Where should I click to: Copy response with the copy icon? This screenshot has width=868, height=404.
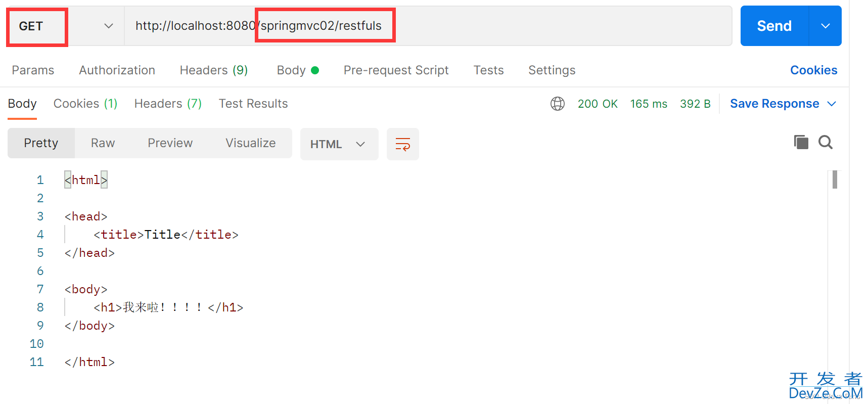point(801,143)
